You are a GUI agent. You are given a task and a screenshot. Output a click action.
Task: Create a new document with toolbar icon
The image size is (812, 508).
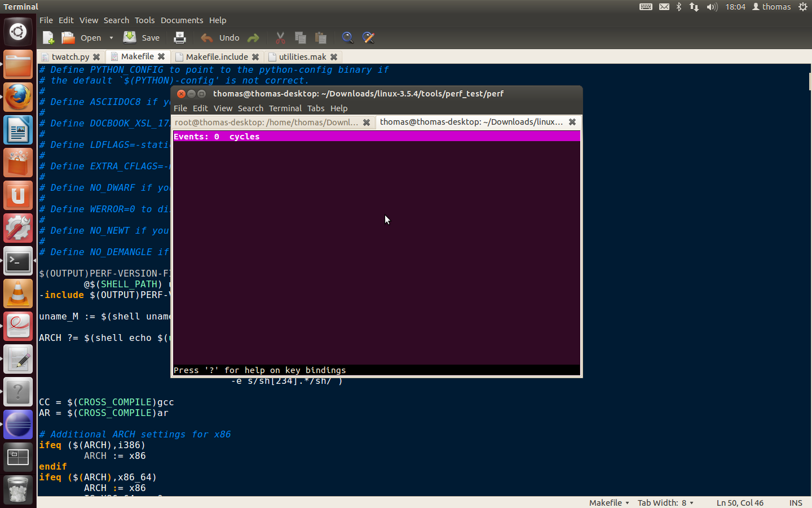tap(48, 38)
